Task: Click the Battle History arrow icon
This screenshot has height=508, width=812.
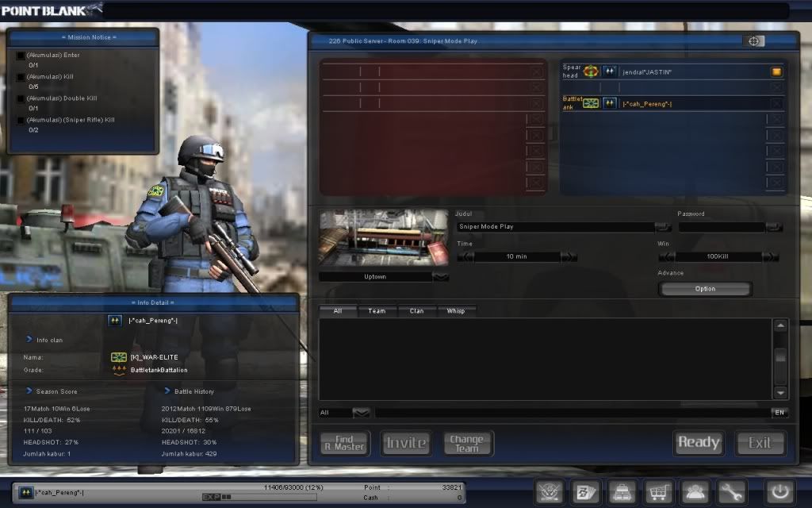Action: 167,391
